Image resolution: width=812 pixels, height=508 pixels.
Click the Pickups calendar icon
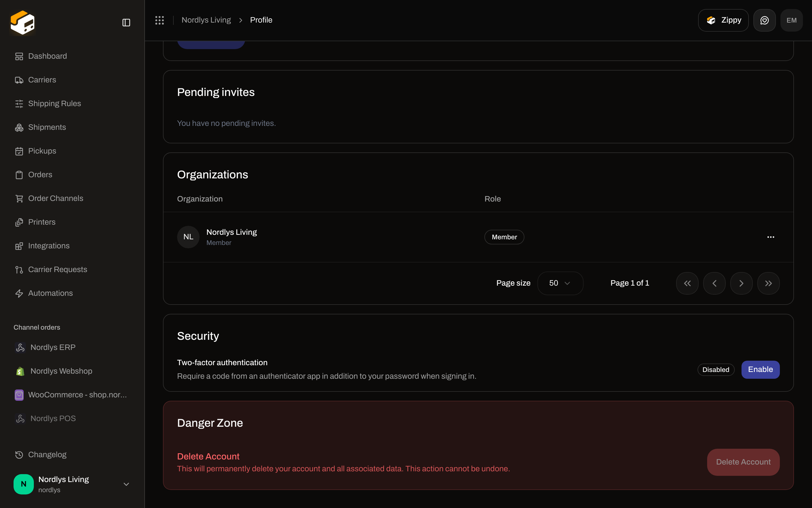coord(19,151)
